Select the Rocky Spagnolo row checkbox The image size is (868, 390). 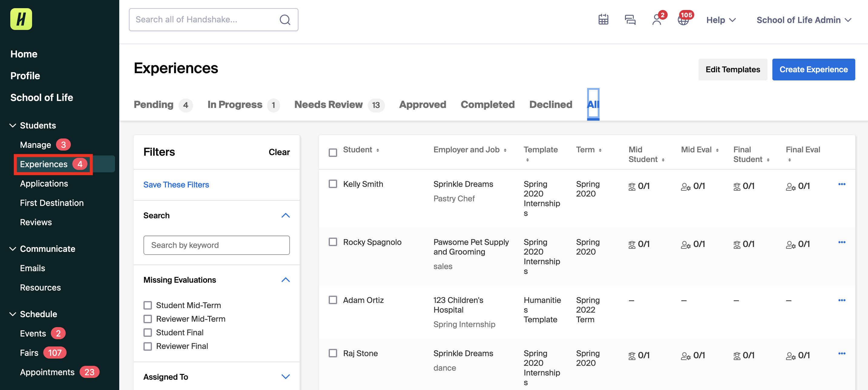click(333, 242)
